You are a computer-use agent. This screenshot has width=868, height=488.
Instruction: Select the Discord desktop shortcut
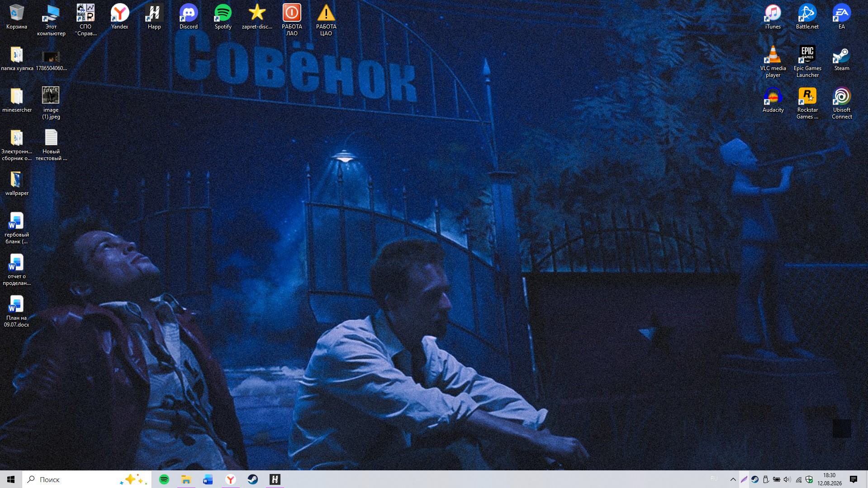[189, 17]
